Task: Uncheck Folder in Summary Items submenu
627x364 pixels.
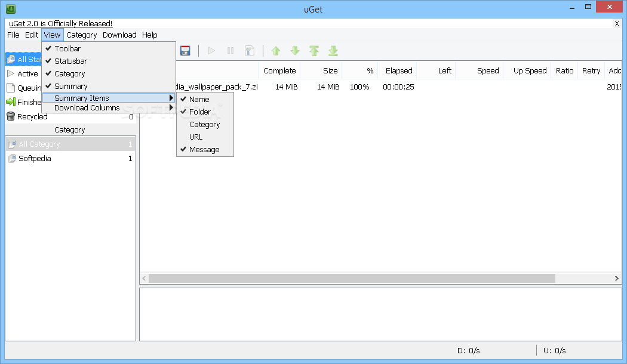Action: [x=205, y=112]
